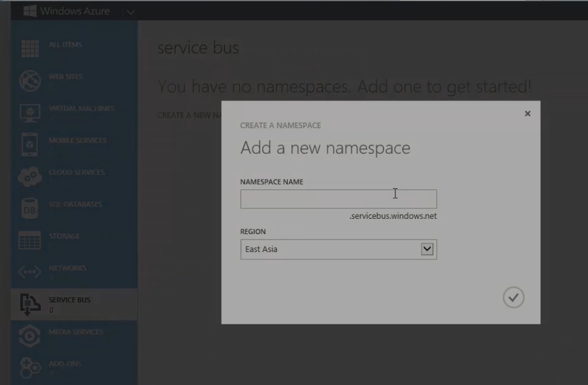Screen dimensions: 588x385
Task: Go to STORAGE in the sidebar
Action: point(64,236)
